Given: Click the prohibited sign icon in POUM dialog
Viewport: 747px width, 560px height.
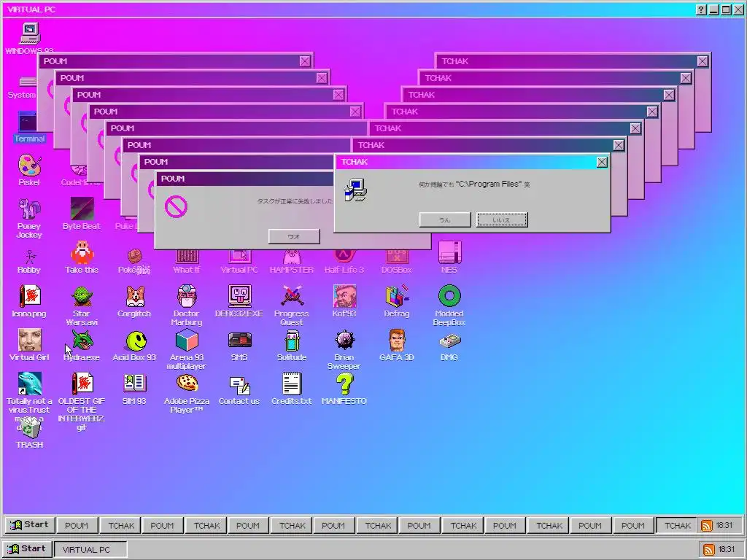Looking at the screenshot, I should pos(176,206).
